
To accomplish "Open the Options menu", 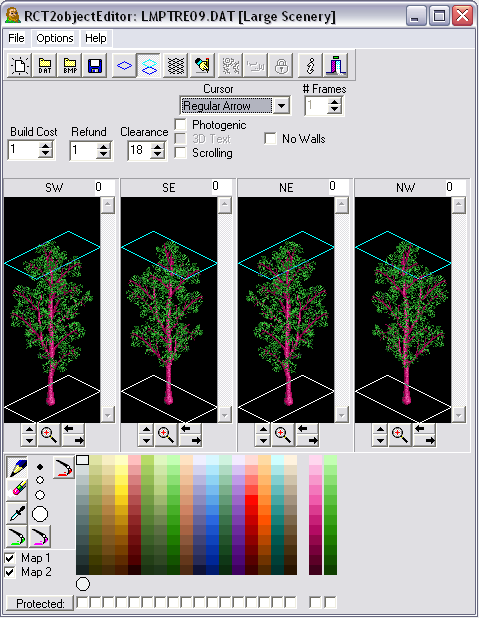I will click(x=55, y=38).
